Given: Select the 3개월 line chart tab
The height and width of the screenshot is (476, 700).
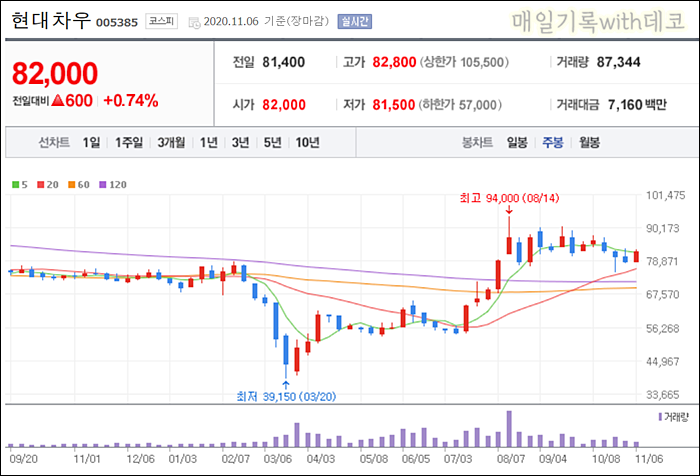Looking at the screenshot, I should [x=171, y=142].
